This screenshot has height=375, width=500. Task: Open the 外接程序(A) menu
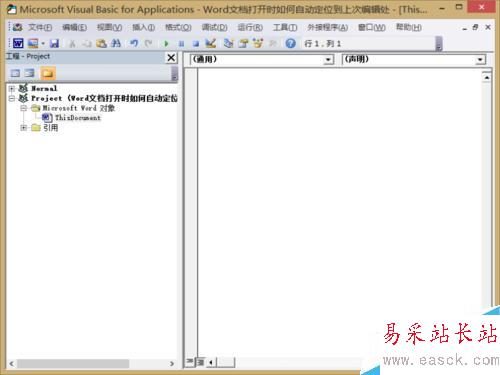pos(328,27)
